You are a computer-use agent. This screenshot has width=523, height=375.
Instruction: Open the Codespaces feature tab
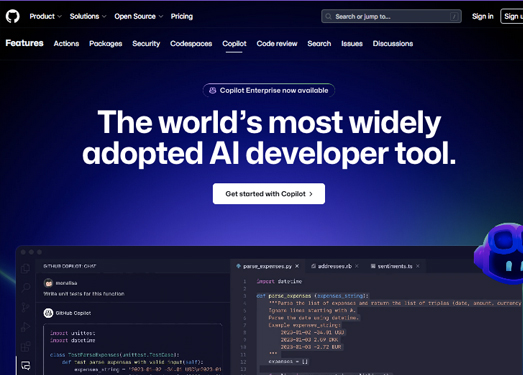click(x=191, y=43)
